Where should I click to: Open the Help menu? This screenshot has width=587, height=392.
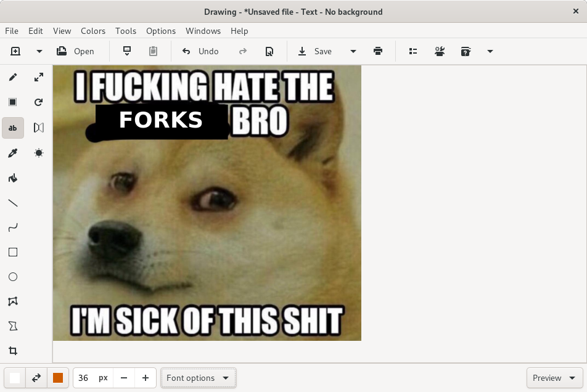(x=239, y=31)
